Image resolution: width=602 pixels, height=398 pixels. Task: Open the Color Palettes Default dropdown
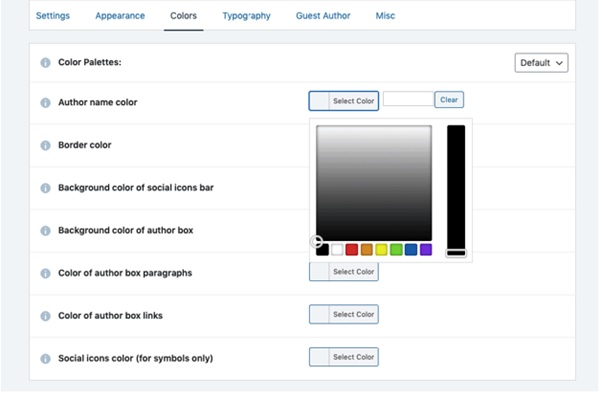click(541, 63)
